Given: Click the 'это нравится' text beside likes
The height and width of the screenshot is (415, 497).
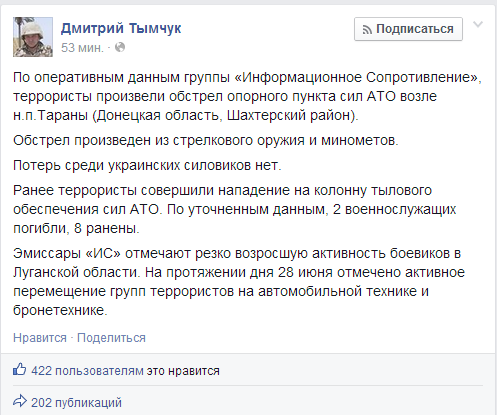Looking at the screenshot, I should coord(183,371).
